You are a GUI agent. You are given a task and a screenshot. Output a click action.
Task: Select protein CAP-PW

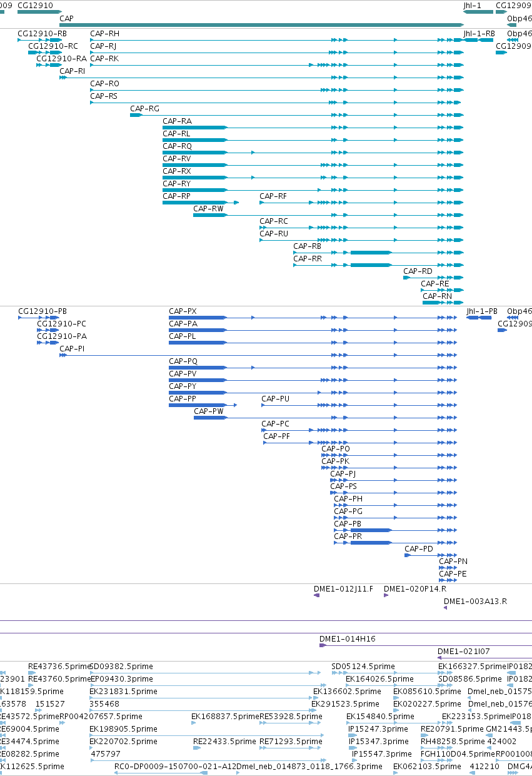326,418
